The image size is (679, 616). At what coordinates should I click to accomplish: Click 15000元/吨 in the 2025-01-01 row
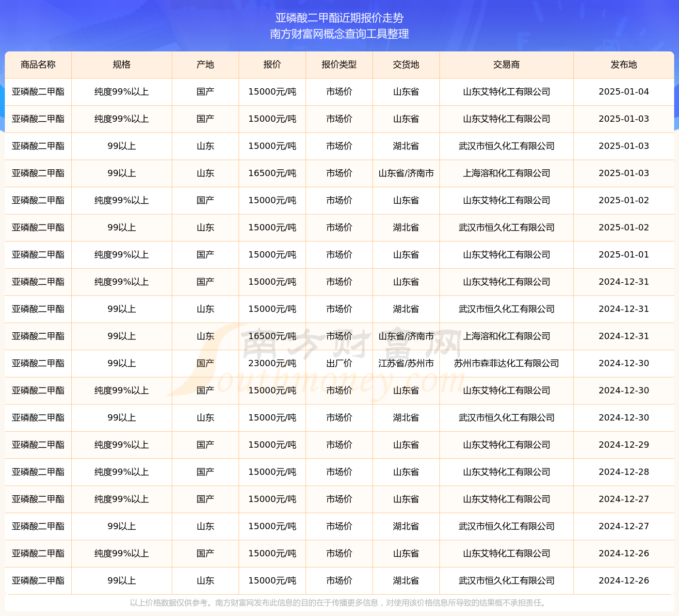[x=273, y=255]
